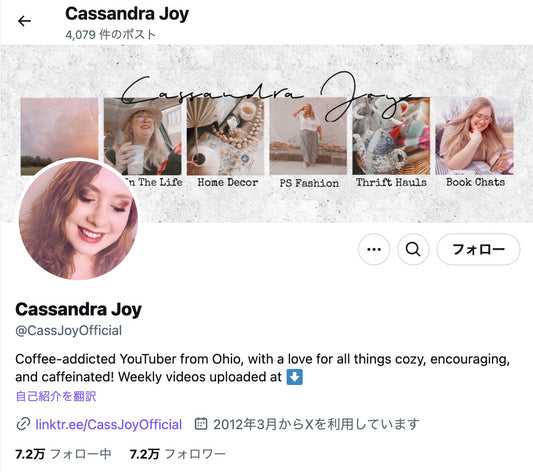Click the link chain icon beside linktr.ee

pyautogui.click(x=23, y=424)
